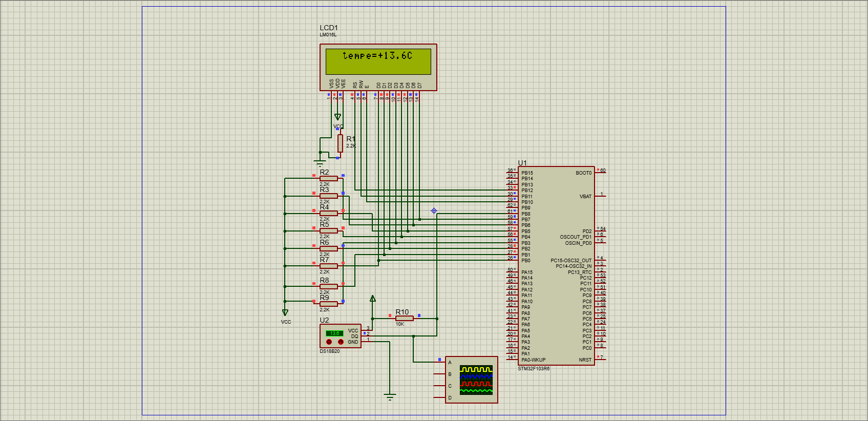
Task: Select the VCC terminal below the resistor bank
Action: point(285,312)
